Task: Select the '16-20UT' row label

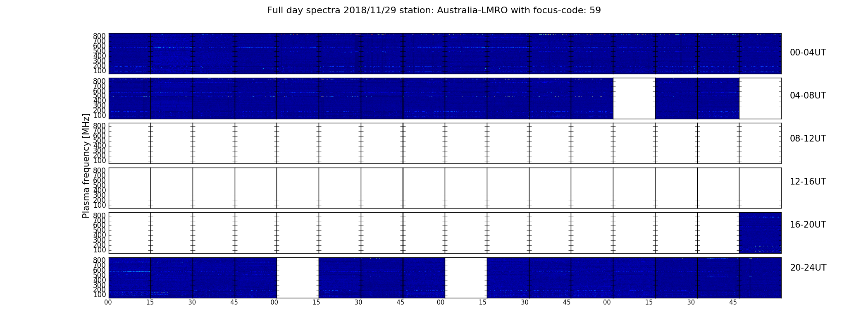Action: click(x=808, y=225)
